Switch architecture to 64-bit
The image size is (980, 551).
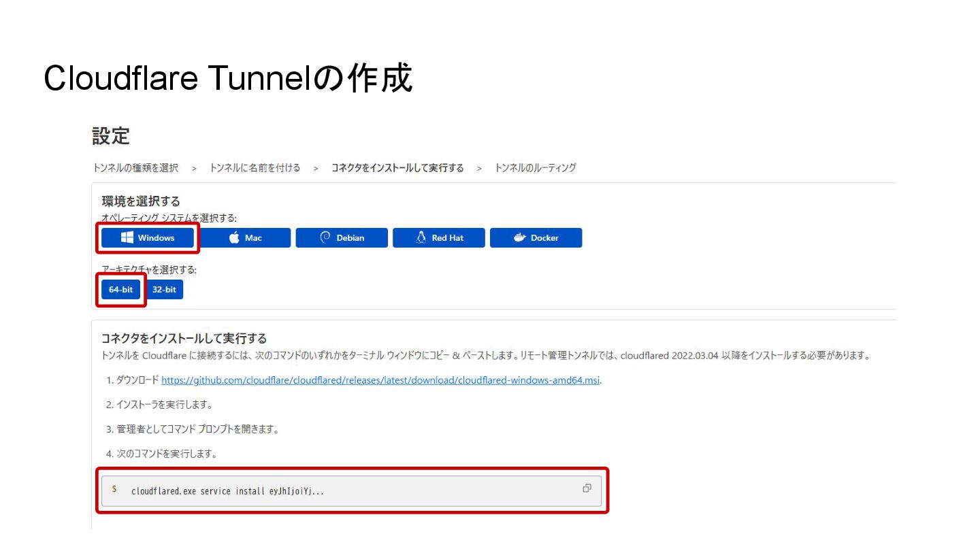point(120,289)
